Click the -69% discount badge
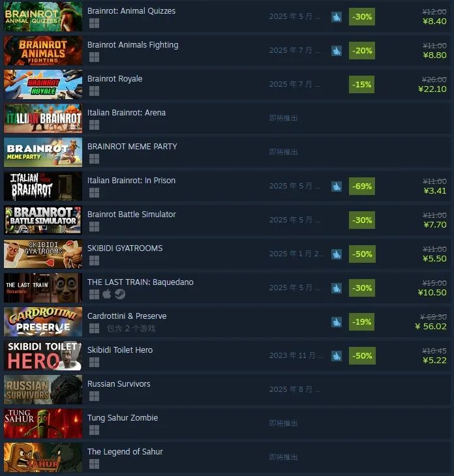Image resolution: width=454 pixels, height=476 pixels. 361,186
